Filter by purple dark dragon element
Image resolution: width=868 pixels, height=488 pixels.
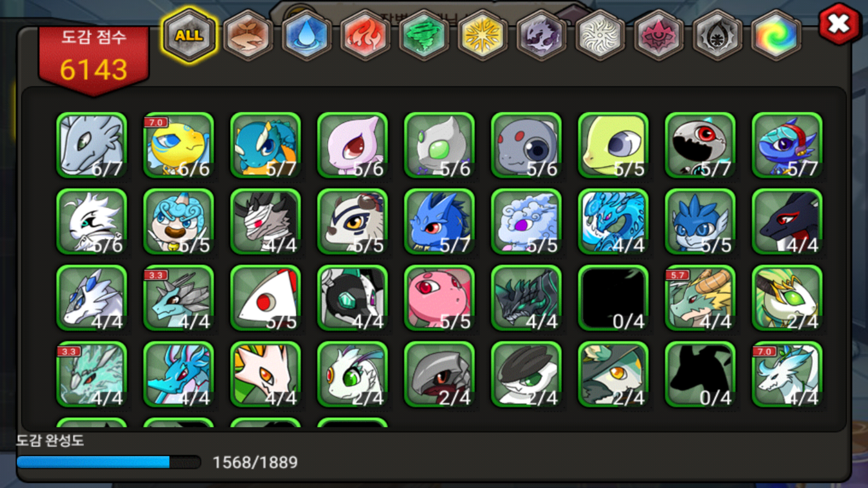[x=542, y=35]
